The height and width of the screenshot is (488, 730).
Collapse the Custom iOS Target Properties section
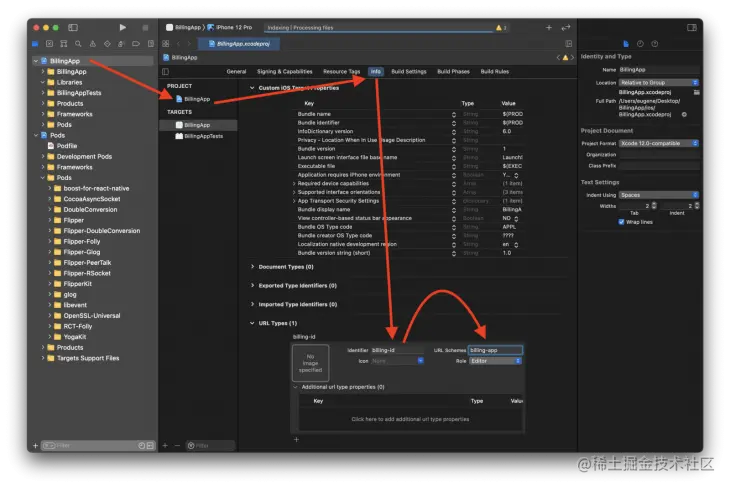pyautogui.click(x=252, y=88)
